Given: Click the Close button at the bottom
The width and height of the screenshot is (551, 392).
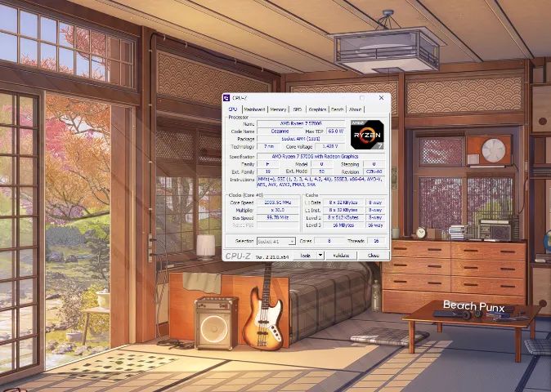Looking at the screenshot, I should (373, 256).
